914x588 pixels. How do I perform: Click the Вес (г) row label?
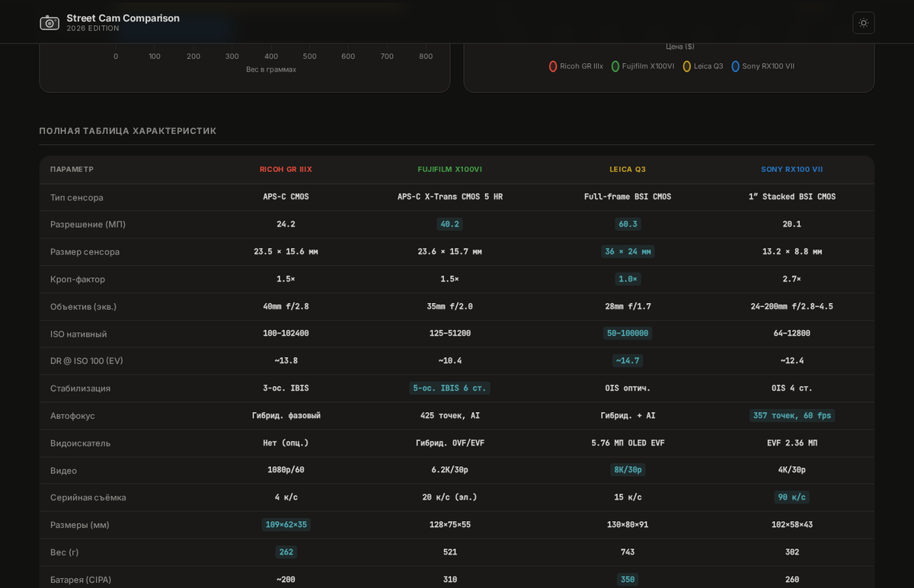64,552
